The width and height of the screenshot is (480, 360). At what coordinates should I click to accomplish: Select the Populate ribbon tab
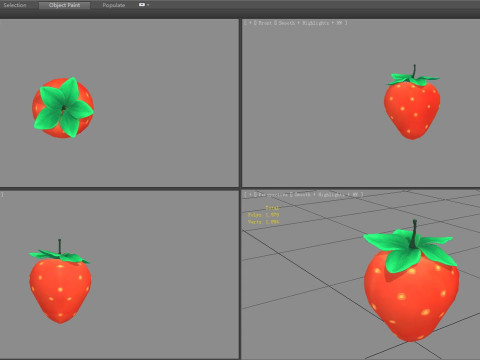(x=114, y=5)
